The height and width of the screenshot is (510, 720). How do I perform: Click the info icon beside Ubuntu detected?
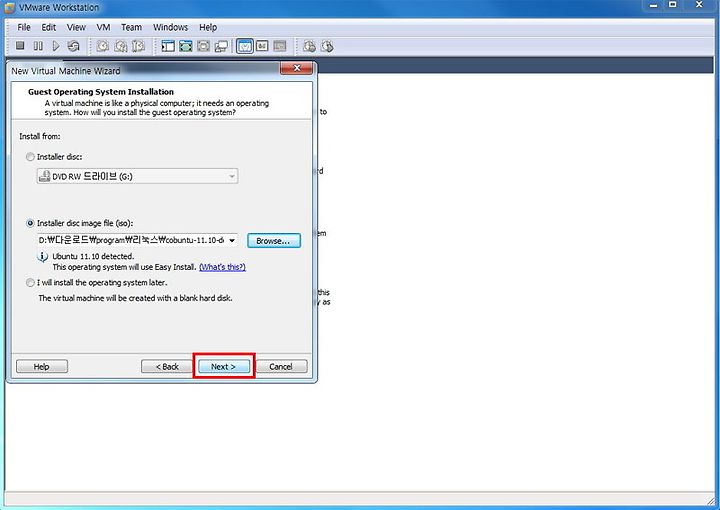(x=42, y=257)
